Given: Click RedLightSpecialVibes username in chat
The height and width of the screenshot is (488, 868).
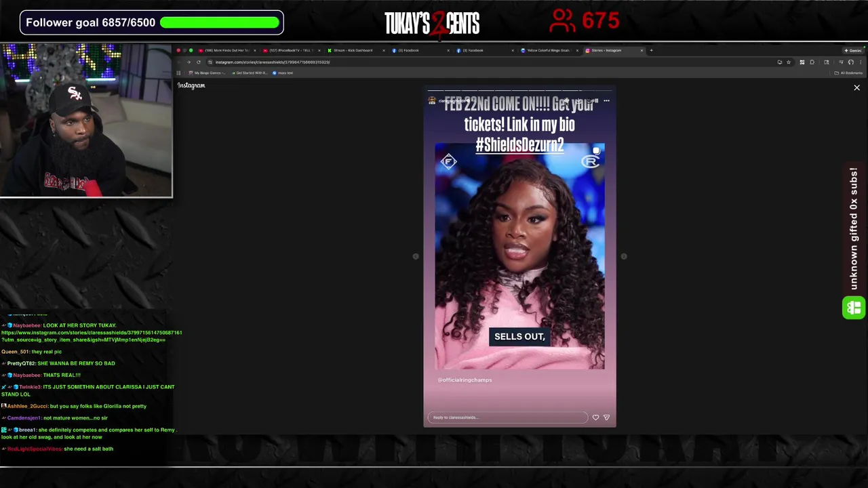Looking at the screenshot, I should 34,449.
